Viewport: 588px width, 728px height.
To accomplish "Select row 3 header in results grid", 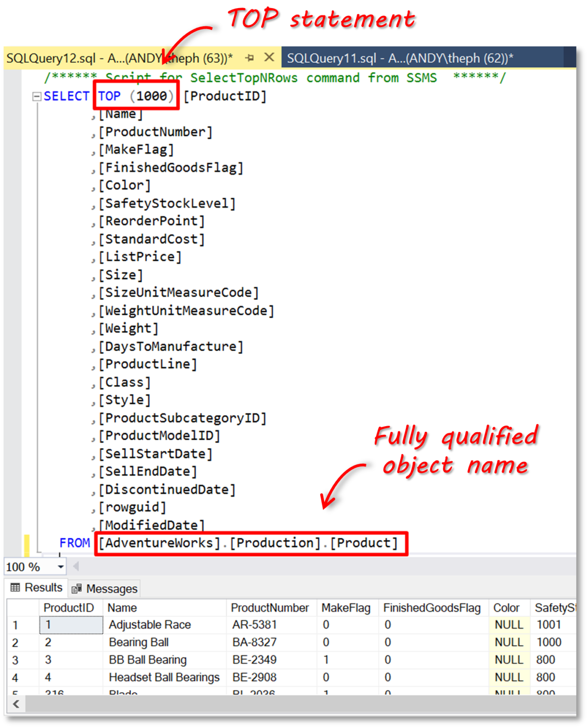I will pos(16,660).
